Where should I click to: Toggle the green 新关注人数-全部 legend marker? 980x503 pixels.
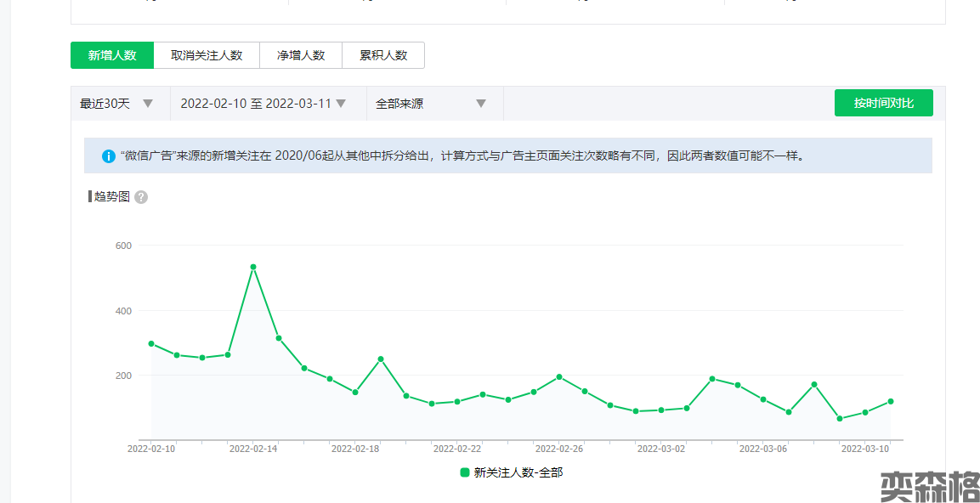click(x=464, y=472)
